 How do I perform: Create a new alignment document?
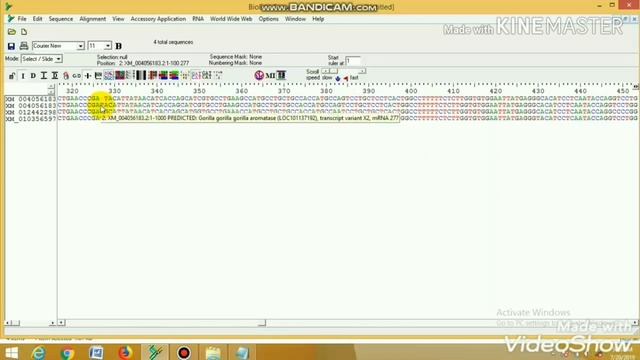24,32
